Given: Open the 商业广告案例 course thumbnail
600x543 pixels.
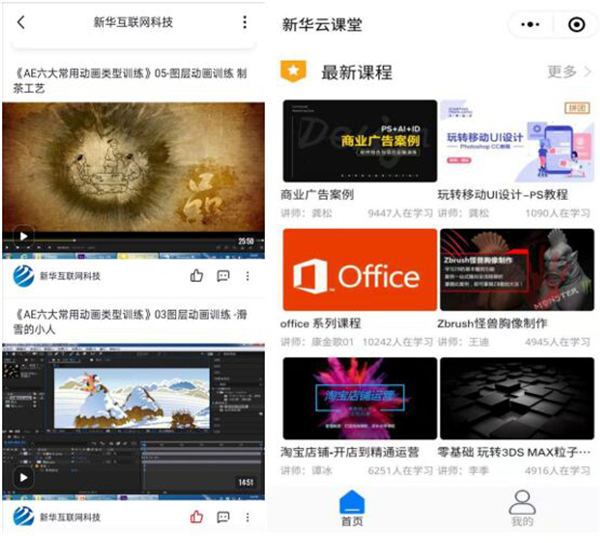Looking at the screenshot, I should pyautogui.click(x=360, y=141).
